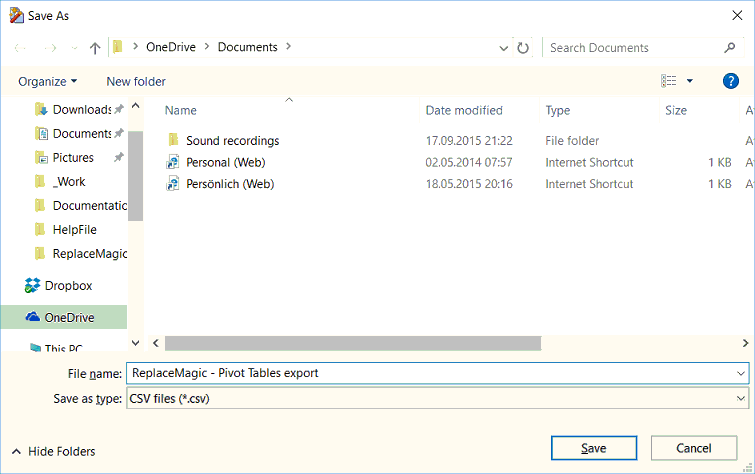
Task: Click the navigation pane scrollbar thumb
Action: (x=136, y=176)
